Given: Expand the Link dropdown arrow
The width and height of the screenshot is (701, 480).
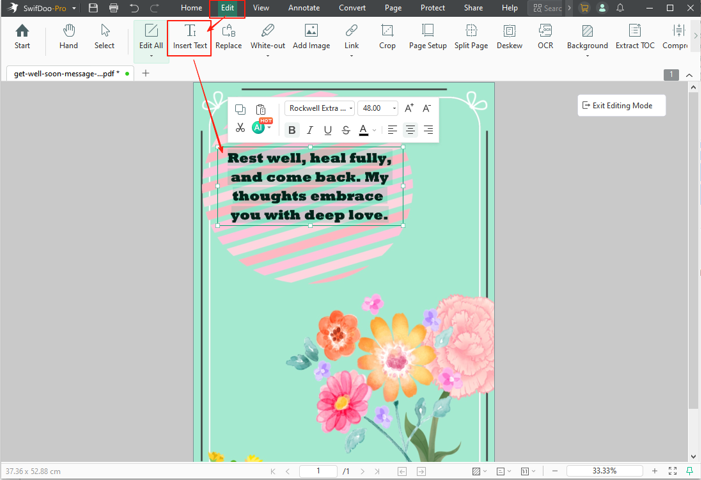Looking at the screenshot, I should click(x=351, y=56).
